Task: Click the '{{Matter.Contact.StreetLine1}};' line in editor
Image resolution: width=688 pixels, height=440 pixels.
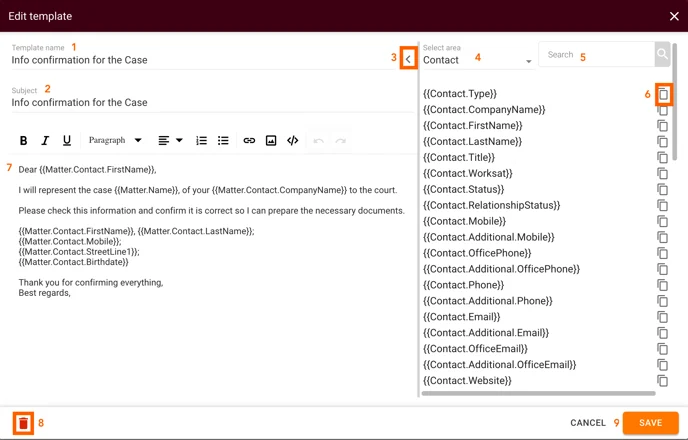Action: pyautogui.click(x=79, y=252)
